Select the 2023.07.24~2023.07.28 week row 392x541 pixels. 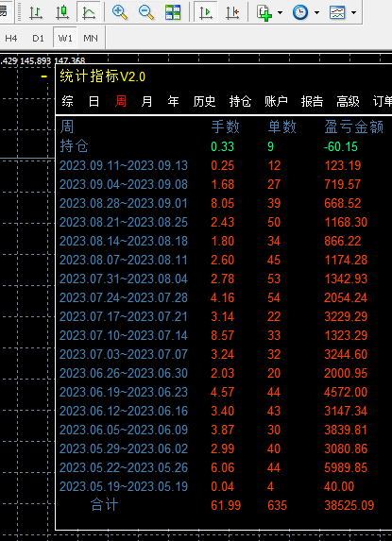pos(124,297)
